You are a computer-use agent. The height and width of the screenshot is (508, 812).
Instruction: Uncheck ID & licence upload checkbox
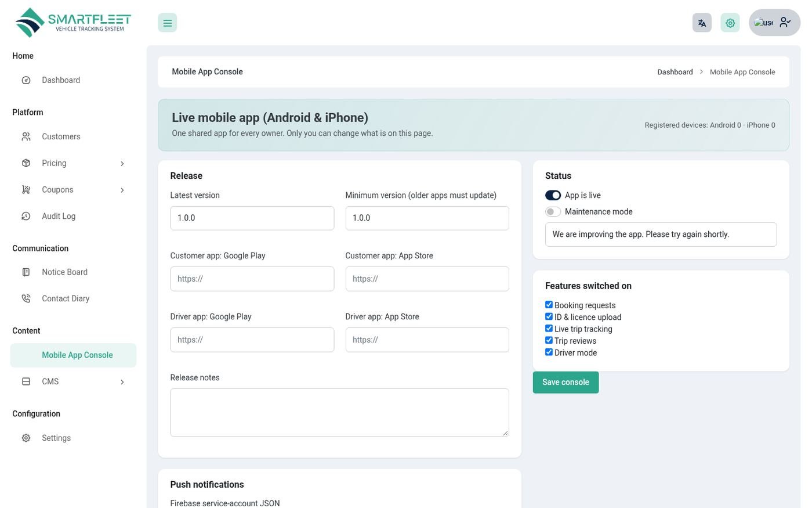coord(549,316)
